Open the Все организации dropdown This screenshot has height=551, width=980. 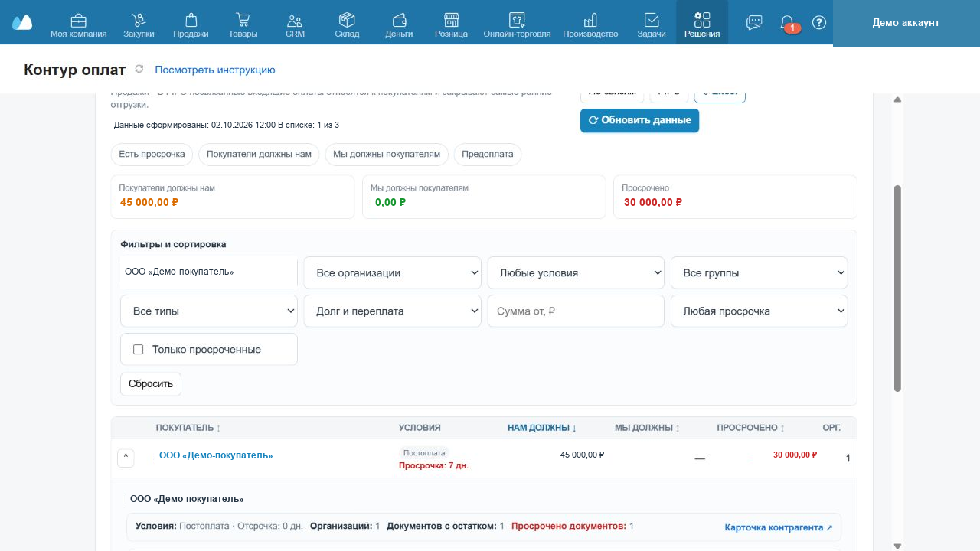pos(393,272)
